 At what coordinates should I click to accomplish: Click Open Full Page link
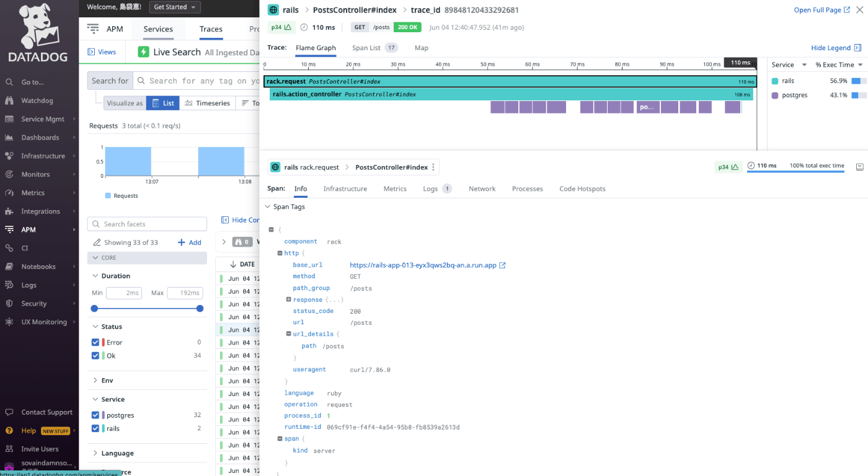coord(822,10)
